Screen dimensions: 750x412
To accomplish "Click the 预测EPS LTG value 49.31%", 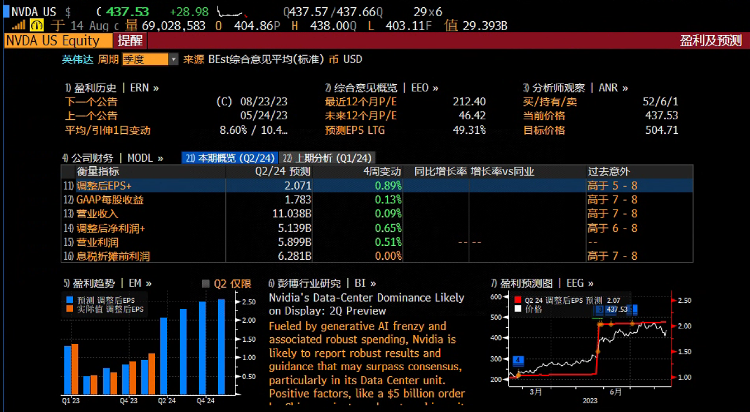I will (469, 130).
